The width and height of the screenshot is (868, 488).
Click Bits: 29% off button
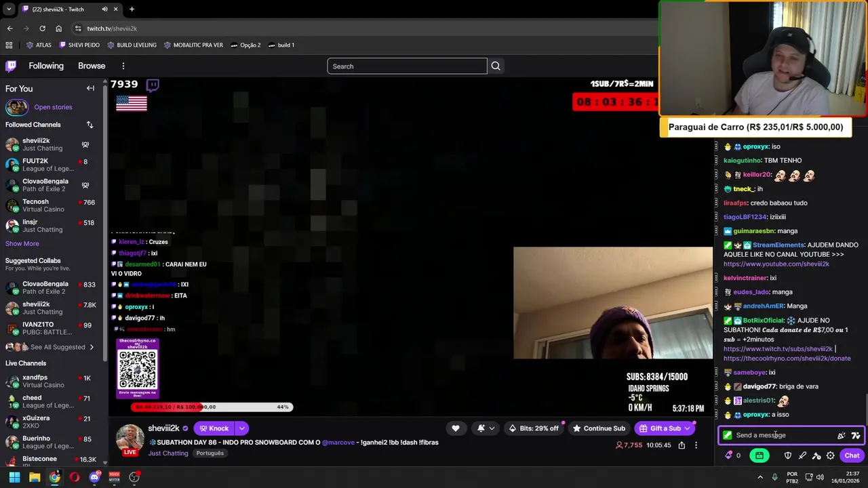click(534, 428)
